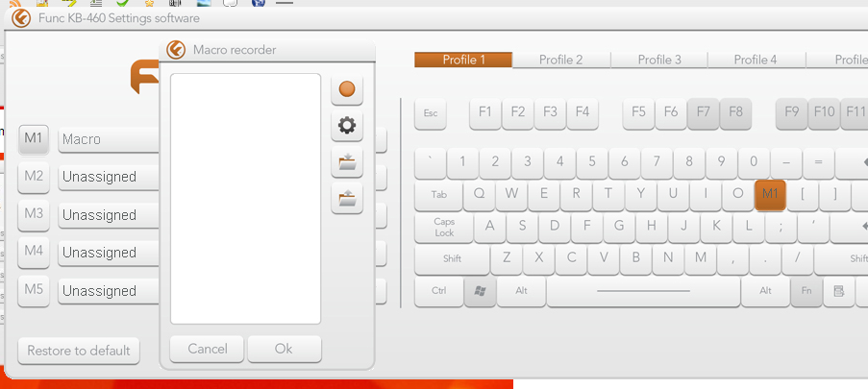The image size is (868, 389).
Task: Open the M1 Macro assignment dropdown
Action: 109,139
